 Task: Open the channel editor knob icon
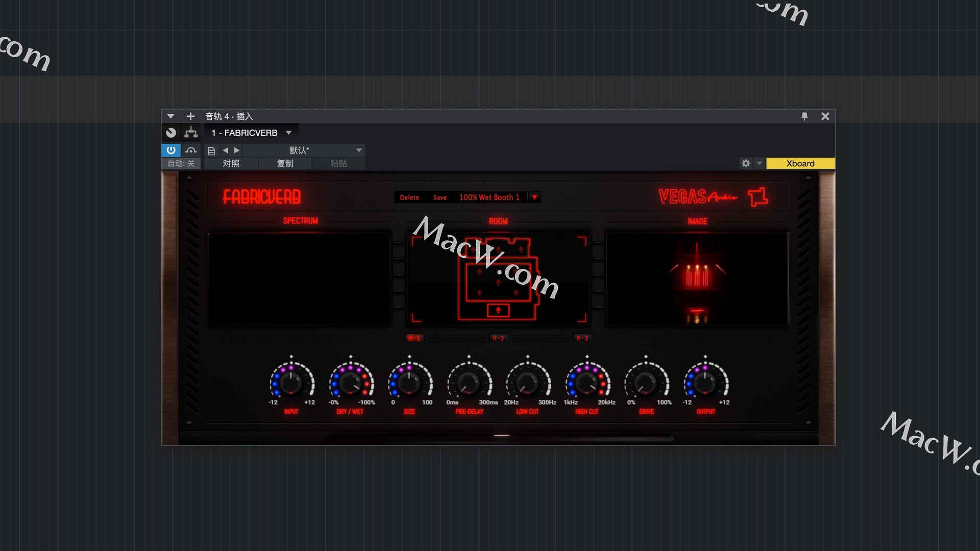point(171,133)
